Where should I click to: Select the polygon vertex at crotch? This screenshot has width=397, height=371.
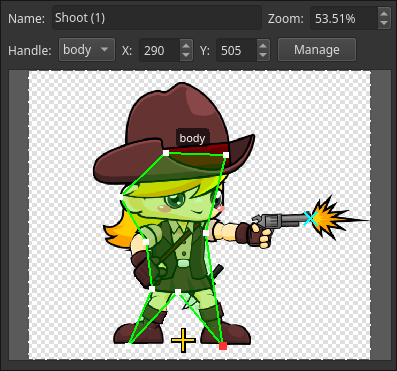pos(178,292)
